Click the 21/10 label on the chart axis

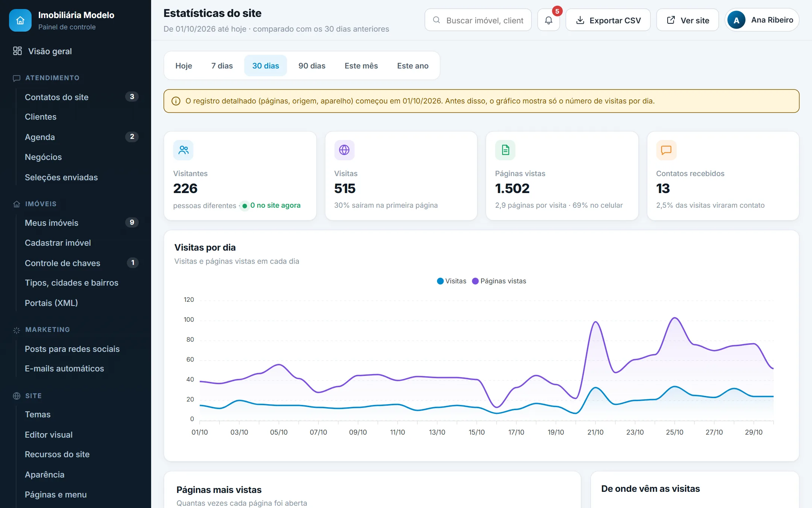595,432
